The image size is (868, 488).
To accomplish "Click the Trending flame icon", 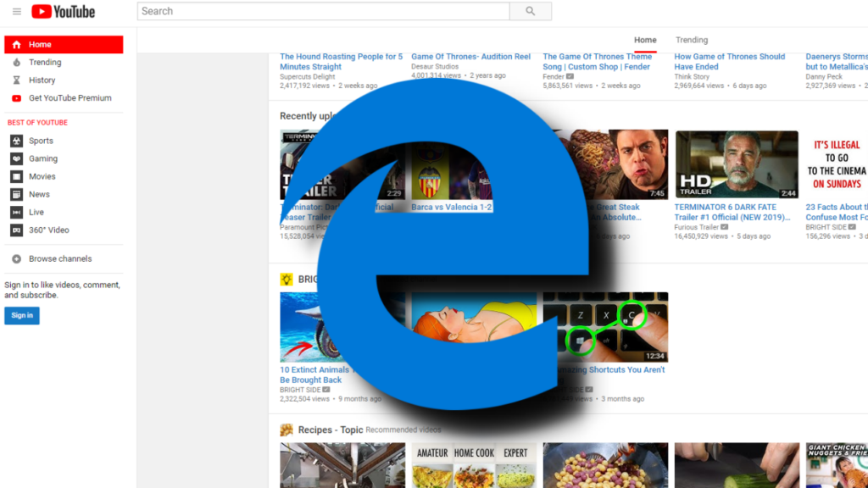I will 17,63.
